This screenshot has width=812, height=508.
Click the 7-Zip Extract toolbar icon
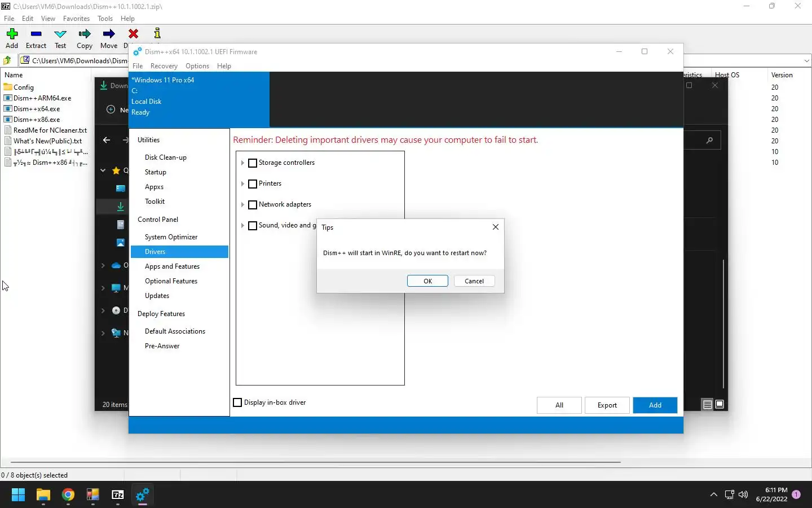tap(36, 34)
